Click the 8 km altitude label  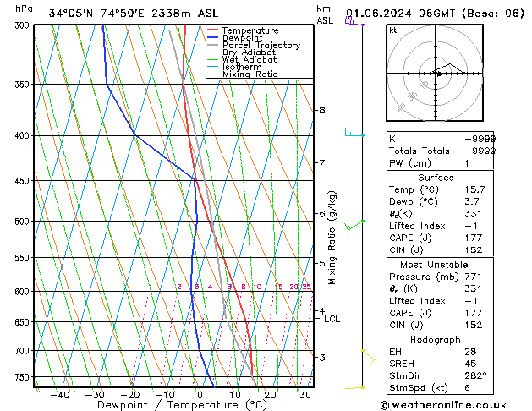(322, 110)
